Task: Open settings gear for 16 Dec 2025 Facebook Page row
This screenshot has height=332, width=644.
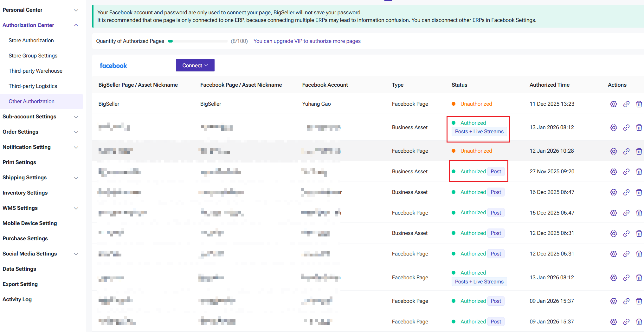Action: [x=614, y=213]
